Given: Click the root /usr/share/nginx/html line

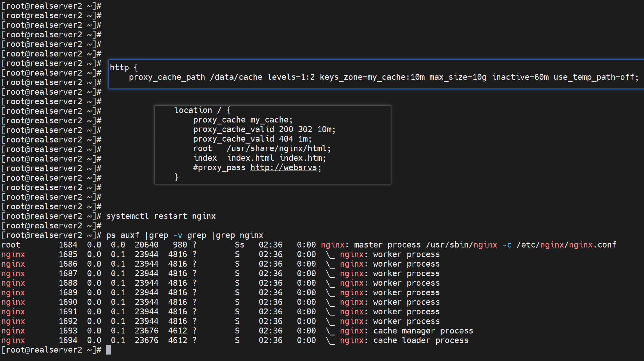Looking at the screenshot, I should 262,148.
